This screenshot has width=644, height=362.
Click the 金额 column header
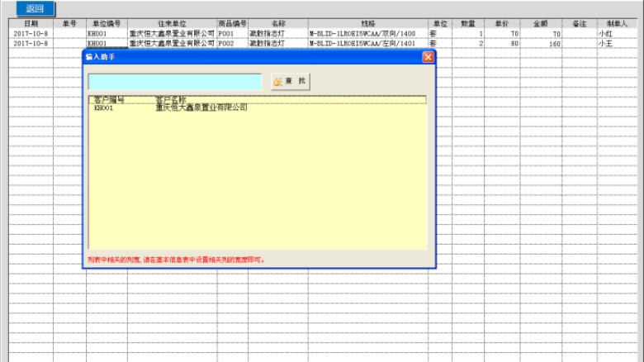[541, 23]
